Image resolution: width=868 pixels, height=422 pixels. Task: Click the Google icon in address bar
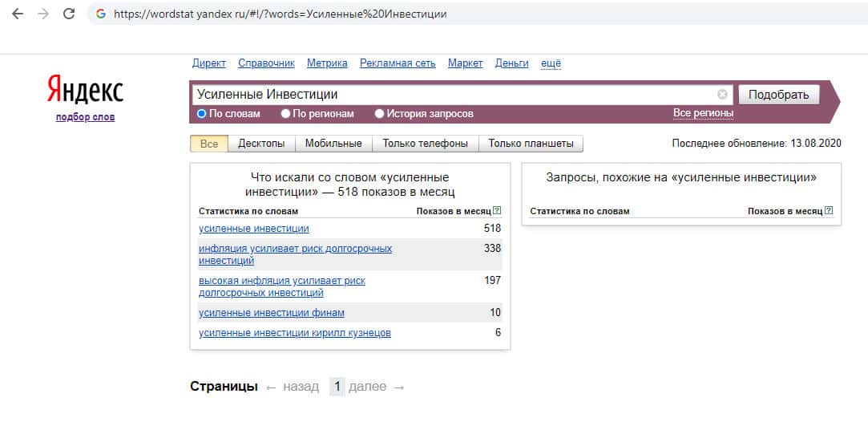[100, 14]
